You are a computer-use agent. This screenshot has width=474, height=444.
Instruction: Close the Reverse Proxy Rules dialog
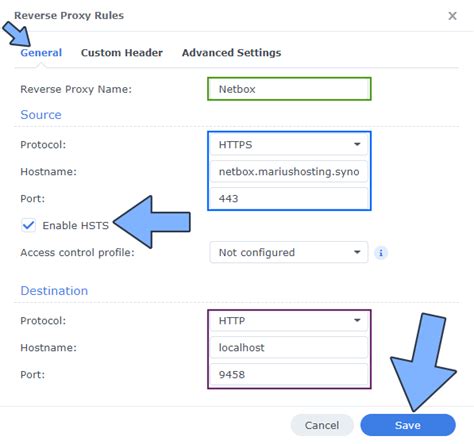tap(452, 16)
